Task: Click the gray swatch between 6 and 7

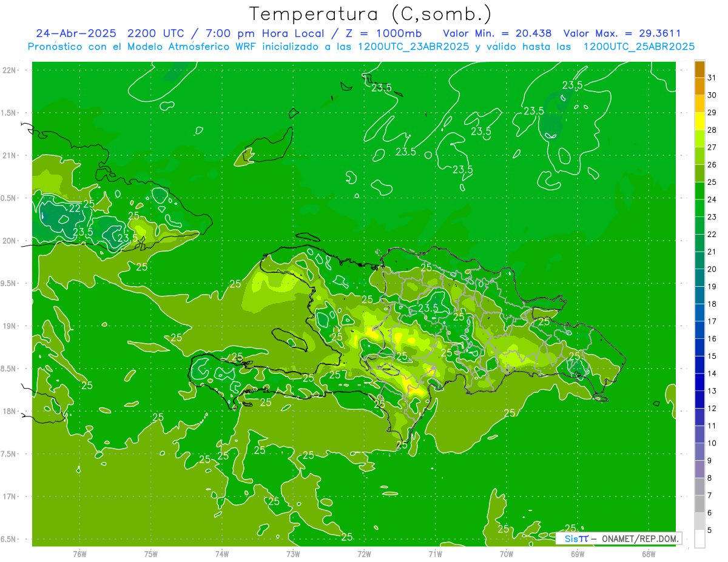Action: (x=699, y=504)
